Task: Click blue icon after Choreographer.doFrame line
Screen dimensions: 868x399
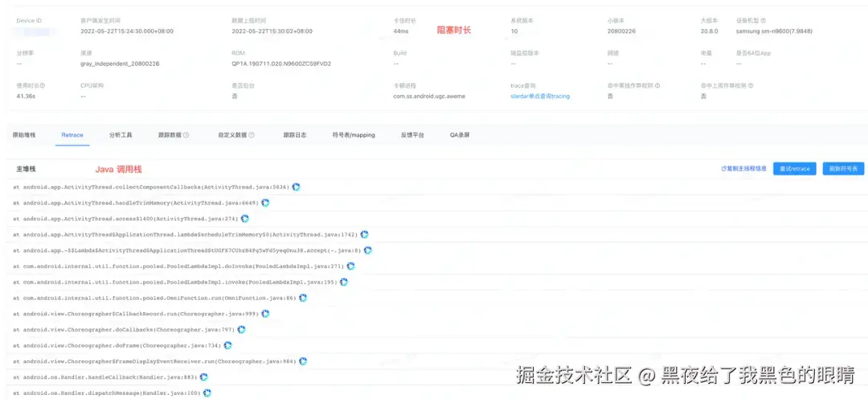Action: coord(227,345)
